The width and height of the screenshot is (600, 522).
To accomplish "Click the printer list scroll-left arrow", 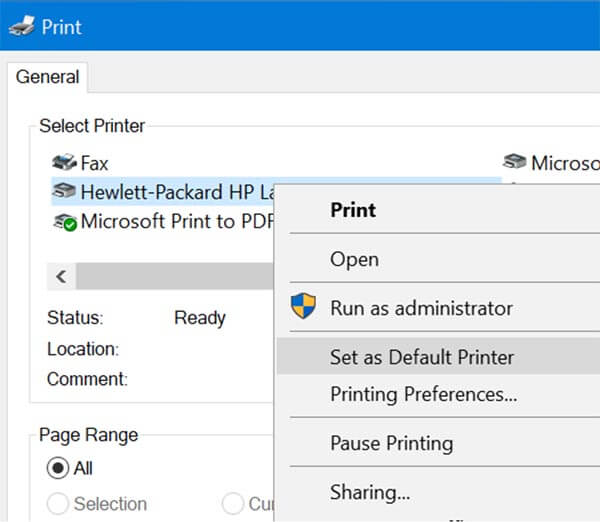I will (61, 276).
